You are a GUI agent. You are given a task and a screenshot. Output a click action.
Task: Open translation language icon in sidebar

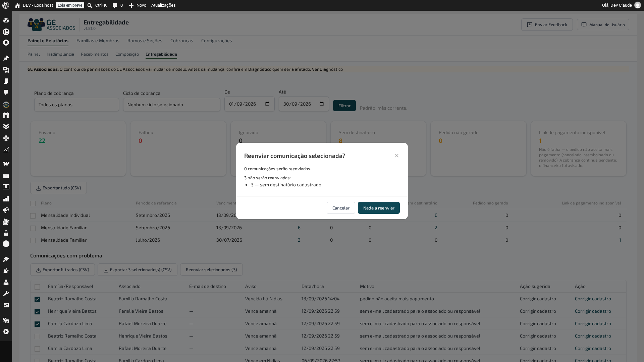tap(6, 320)
